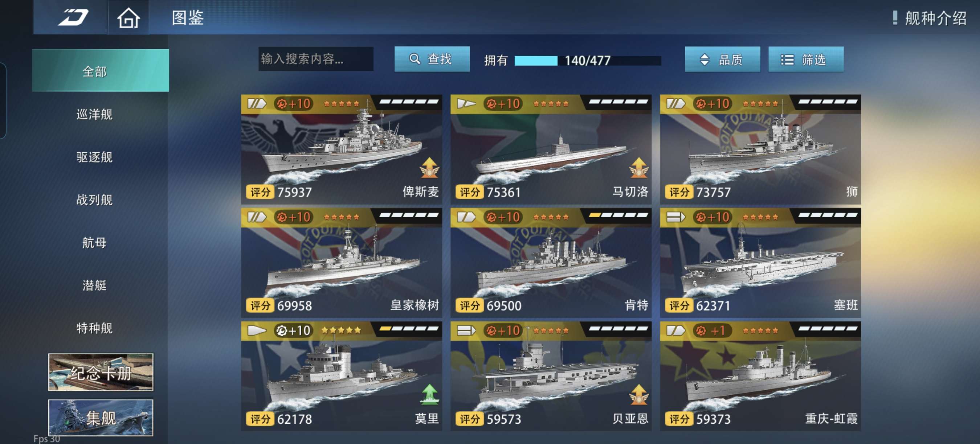Click the 拥有 140/477 progress bar

[x=587, y=61]
